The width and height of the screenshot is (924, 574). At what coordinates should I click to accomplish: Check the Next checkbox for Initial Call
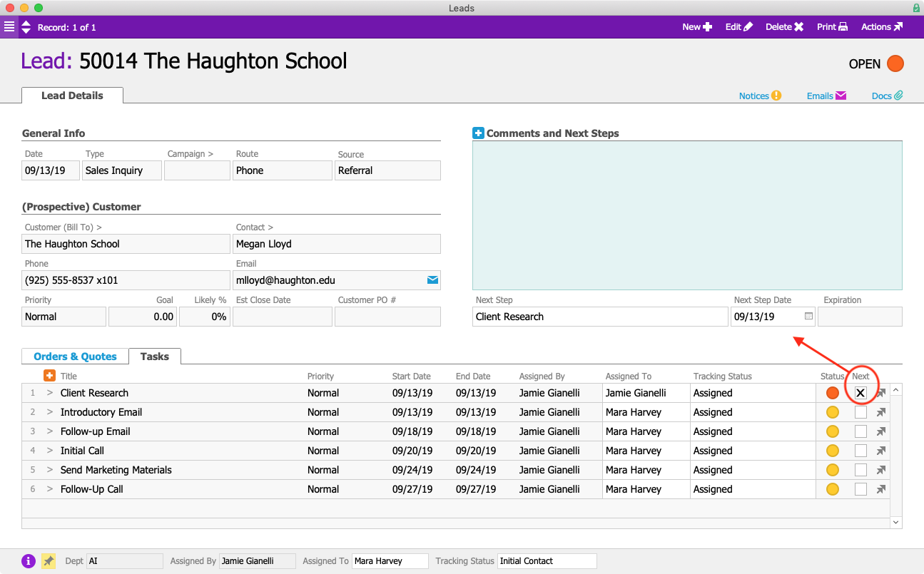point(860,451)
